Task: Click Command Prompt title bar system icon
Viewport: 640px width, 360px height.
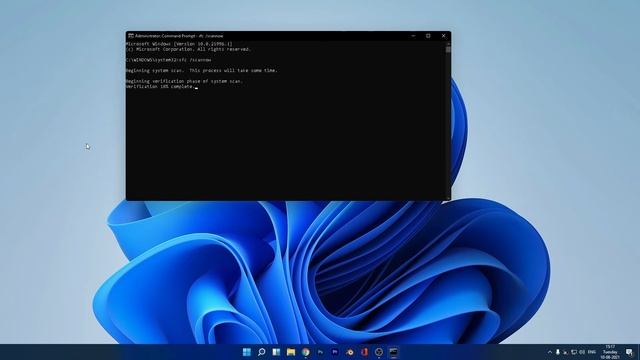Action: (x=131, y=36)
